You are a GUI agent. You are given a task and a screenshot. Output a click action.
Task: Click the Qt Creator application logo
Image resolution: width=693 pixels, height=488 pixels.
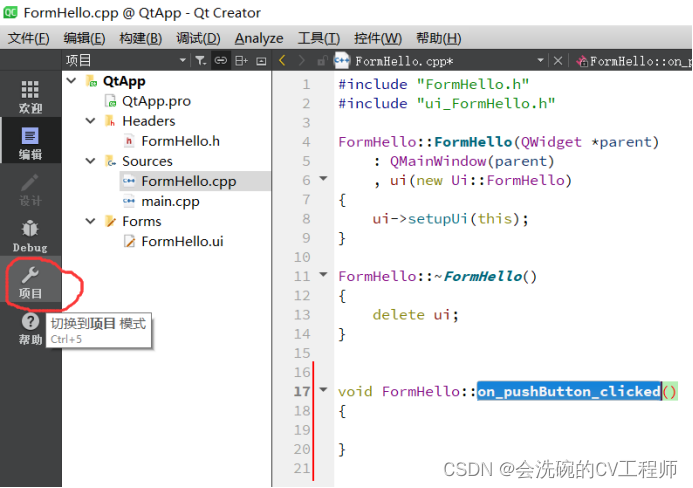tap(11, 12)
